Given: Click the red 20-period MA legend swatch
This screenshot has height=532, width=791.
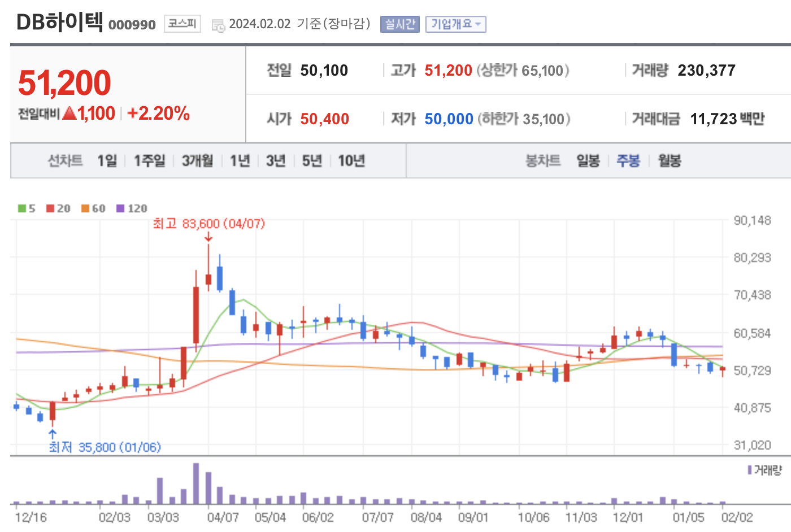Looking at the screenshot, I should pos(50,208).
